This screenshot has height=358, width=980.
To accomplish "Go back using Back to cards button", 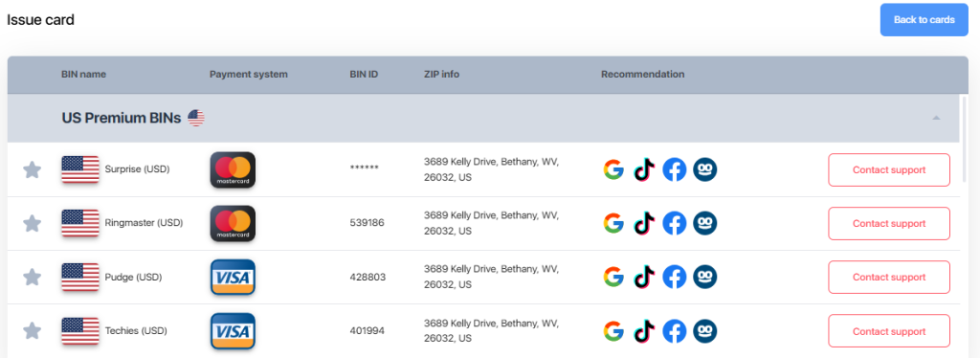I will pyautogui.click(x=924, y=20).
